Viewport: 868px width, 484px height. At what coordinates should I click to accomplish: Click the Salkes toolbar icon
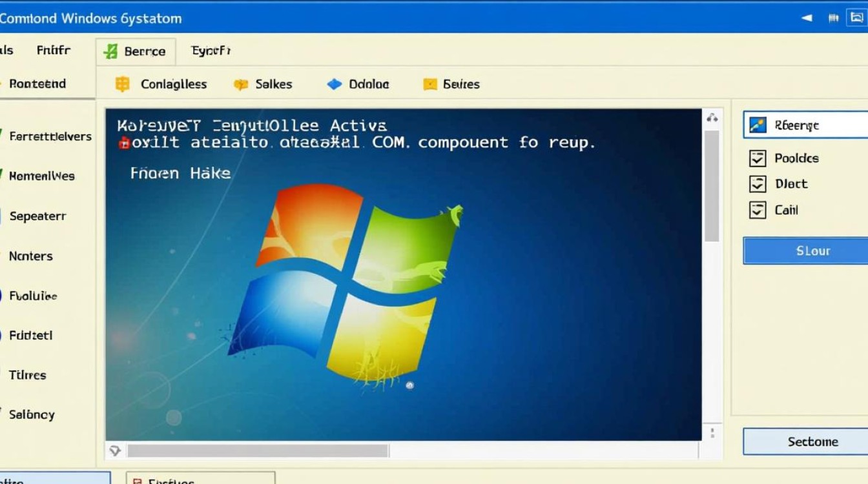[242, 84]
